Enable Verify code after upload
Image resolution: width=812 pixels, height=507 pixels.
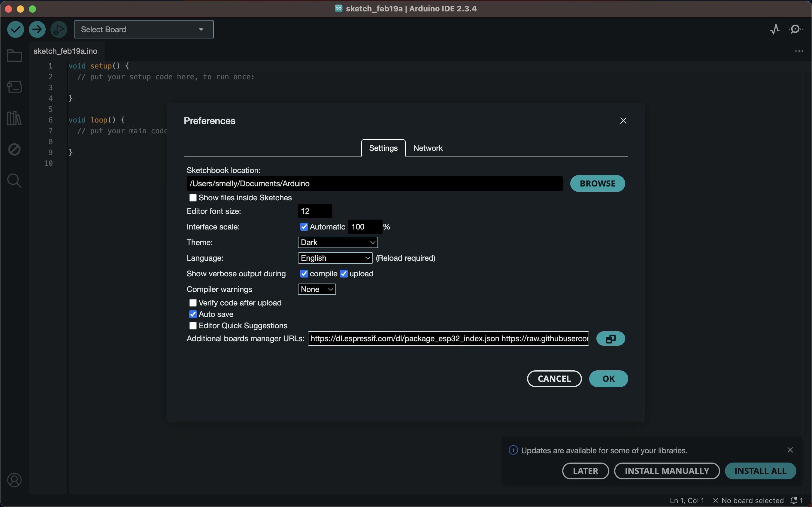(x=193, y=303)
